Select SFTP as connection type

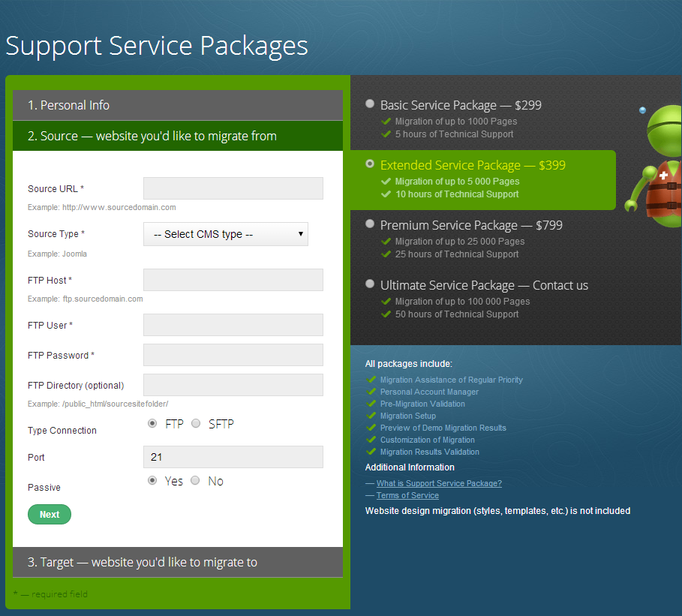[x=196, y=423]
